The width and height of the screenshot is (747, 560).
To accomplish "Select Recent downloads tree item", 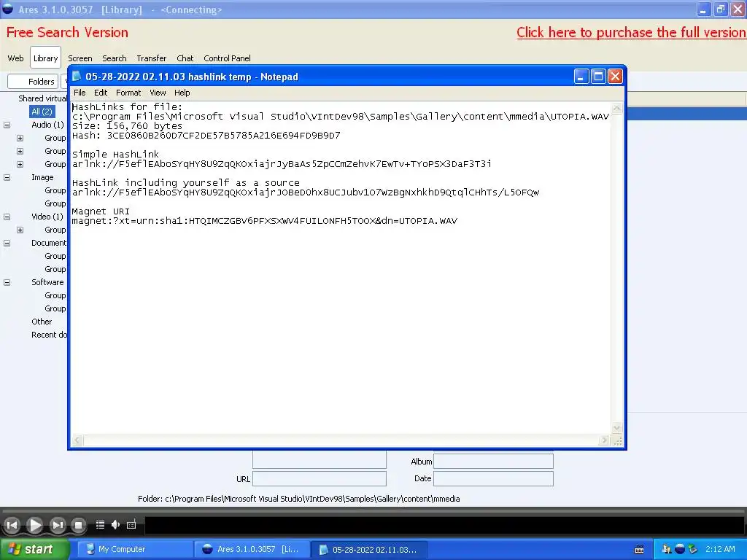I will pos(49,335).
